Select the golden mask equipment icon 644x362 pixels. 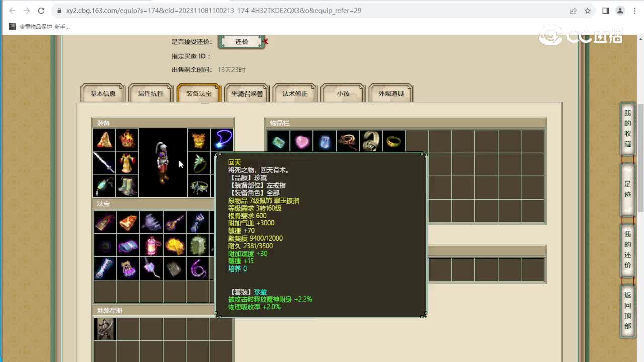click(x=199, y=140)
